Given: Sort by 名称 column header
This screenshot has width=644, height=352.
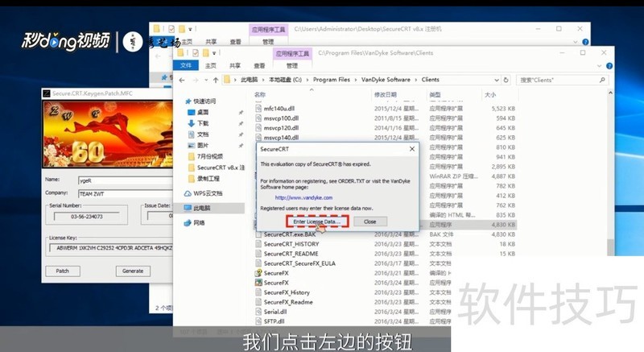Looking at the screenshot, I should point(260,95).
